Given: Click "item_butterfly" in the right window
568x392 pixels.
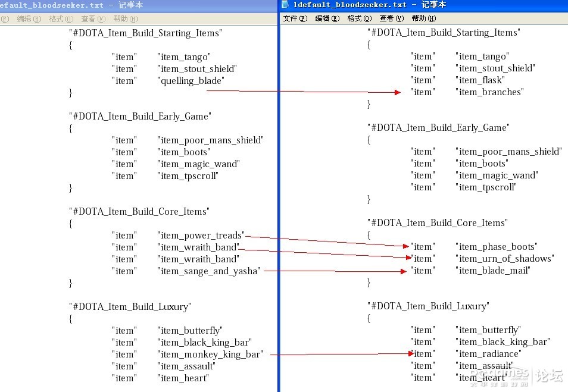Looking at the screenshot, I should (x=488, y=331).
